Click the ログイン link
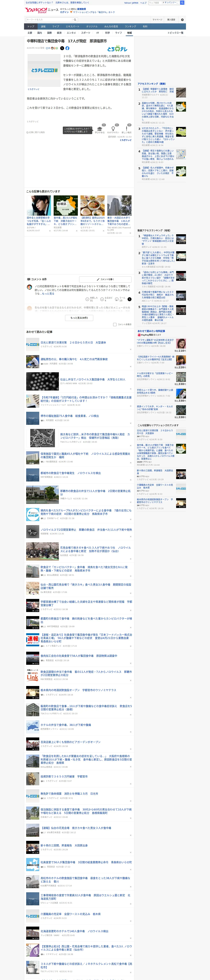Viewport: 210px width, 980px height. click(x=64, y=12)
